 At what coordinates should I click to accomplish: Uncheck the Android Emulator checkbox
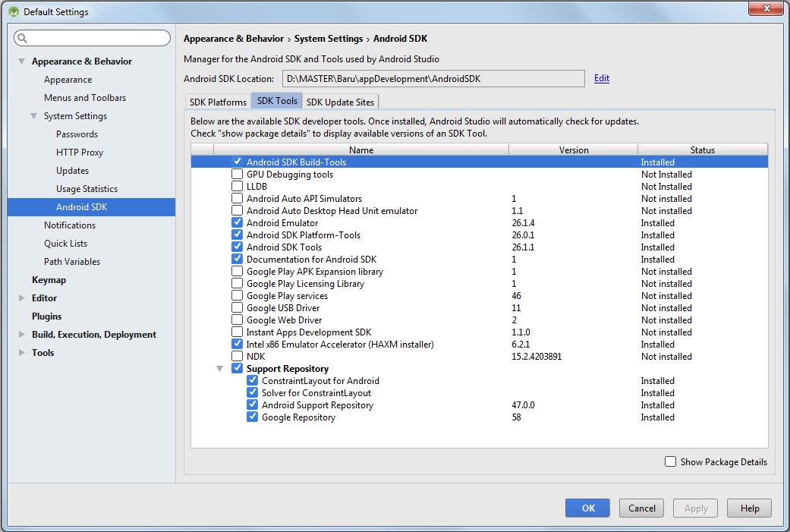point(238,223)
